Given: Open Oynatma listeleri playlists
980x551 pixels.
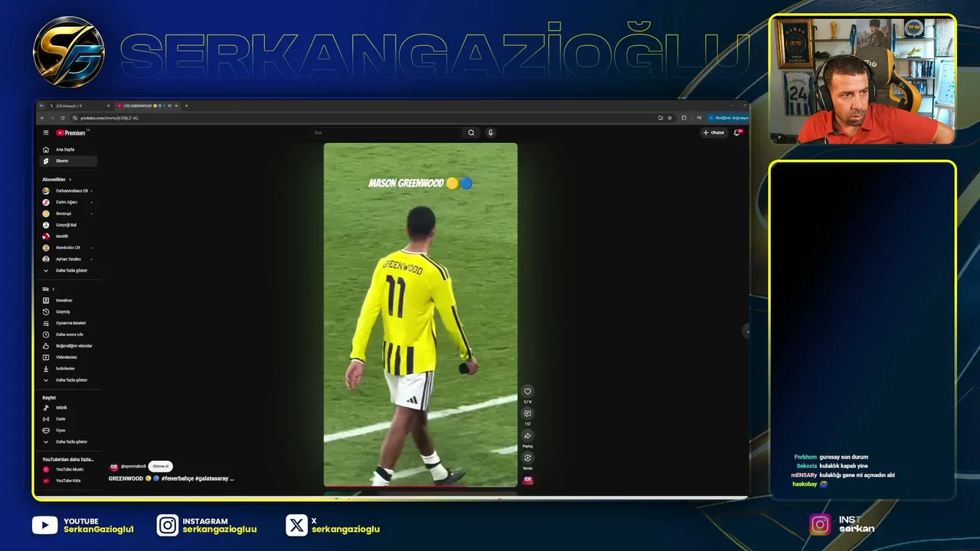Looking at the screenshot, I should point(68,323).
